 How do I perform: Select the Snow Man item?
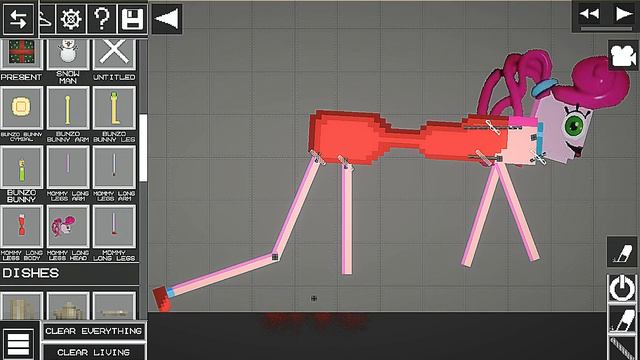[68, 54]
